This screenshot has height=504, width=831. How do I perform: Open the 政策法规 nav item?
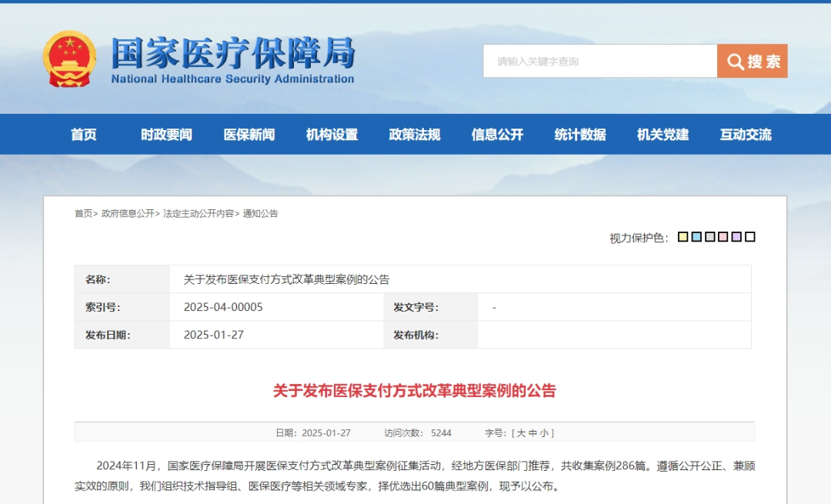coord(415,135)
